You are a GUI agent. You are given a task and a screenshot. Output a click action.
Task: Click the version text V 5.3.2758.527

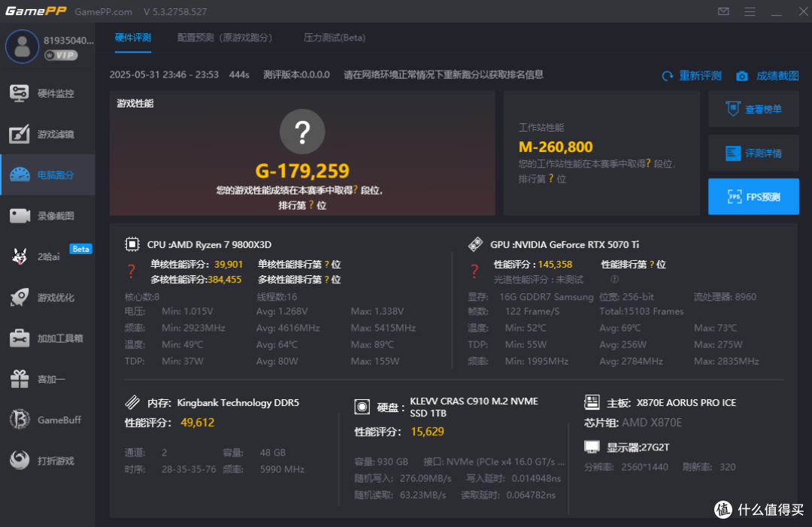point(175,11)
